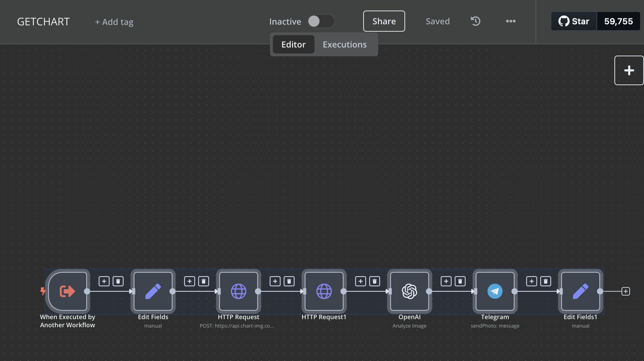Click the 59,755 GitHub star count

pos(619,21)
